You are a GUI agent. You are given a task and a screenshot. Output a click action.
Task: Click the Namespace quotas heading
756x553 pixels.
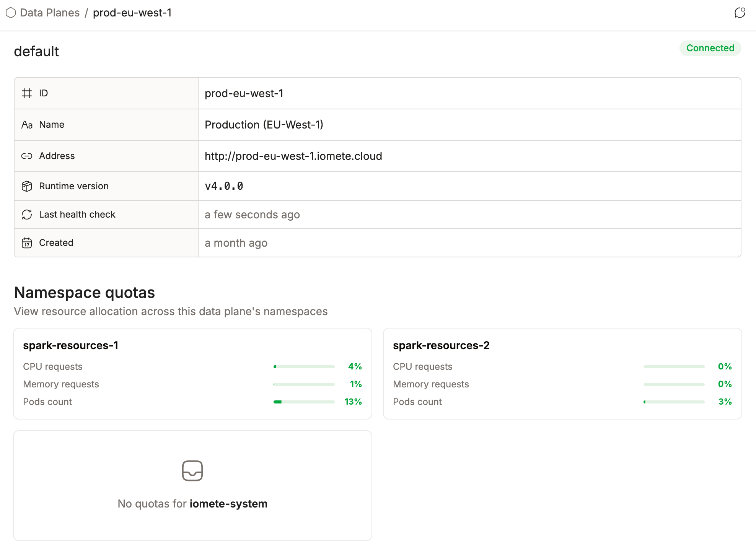pos(85,293)
